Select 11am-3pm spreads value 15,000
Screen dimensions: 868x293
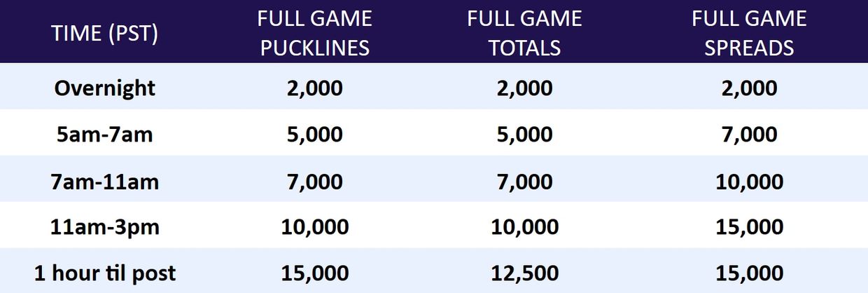pyautogui.click(x=749, y=227)
